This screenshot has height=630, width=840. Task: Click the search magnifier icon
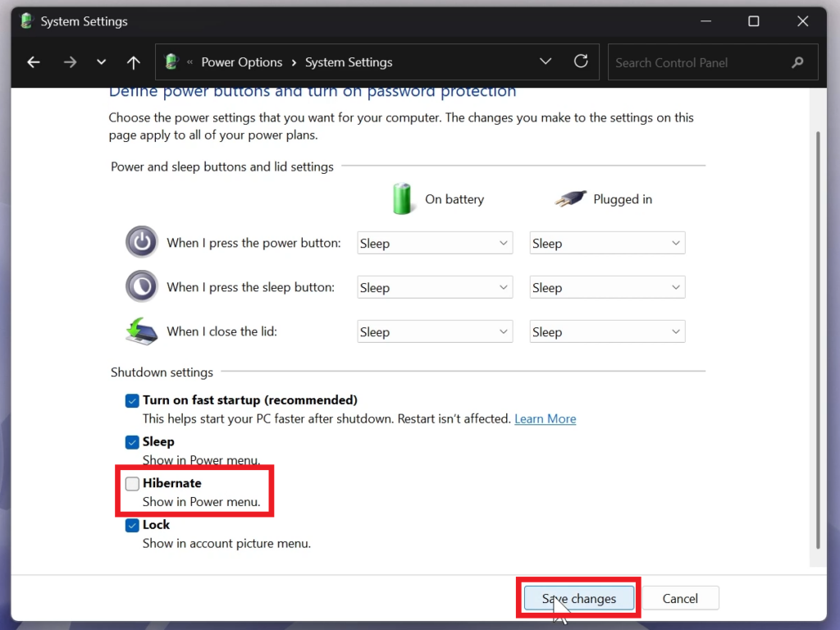[797, 62]
